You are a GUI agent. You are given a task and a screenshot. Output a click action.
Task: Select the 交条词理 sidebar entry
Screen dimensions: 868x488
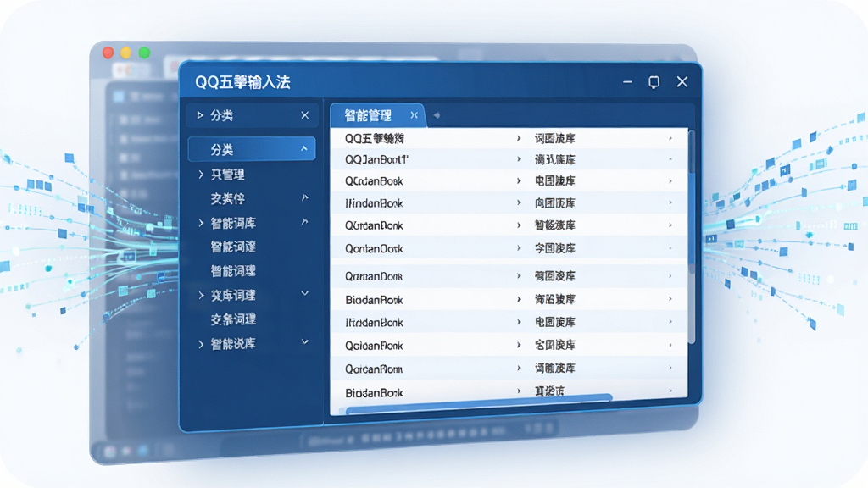233,319
